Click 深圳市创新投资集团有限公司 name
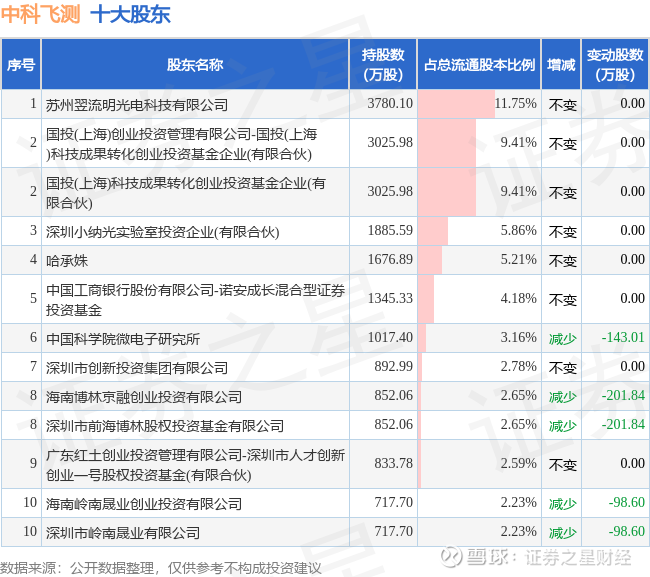Screen dimensions: 650x577 coord(137,368)
